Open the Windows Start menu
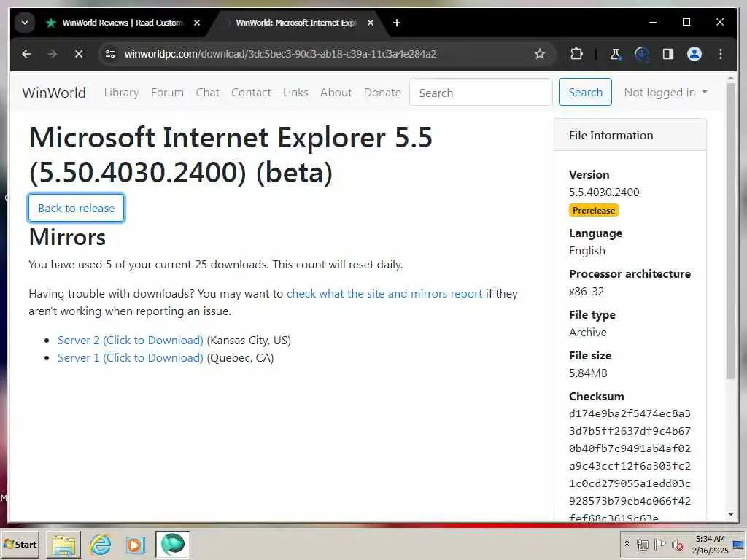Viewport: 747px width, 560px height. [x=20, y=544]
